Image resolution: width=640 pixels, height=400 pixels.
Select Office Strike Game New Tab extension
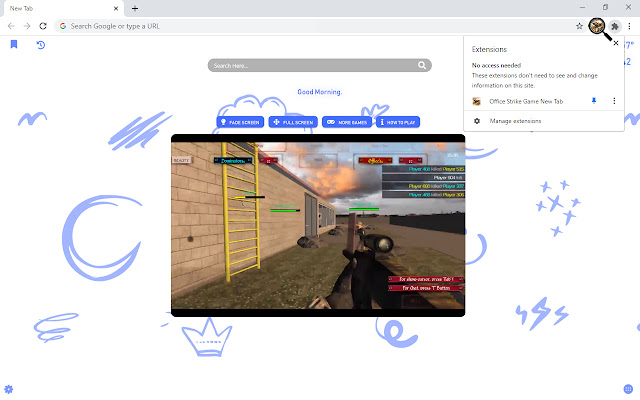(526, 101)
